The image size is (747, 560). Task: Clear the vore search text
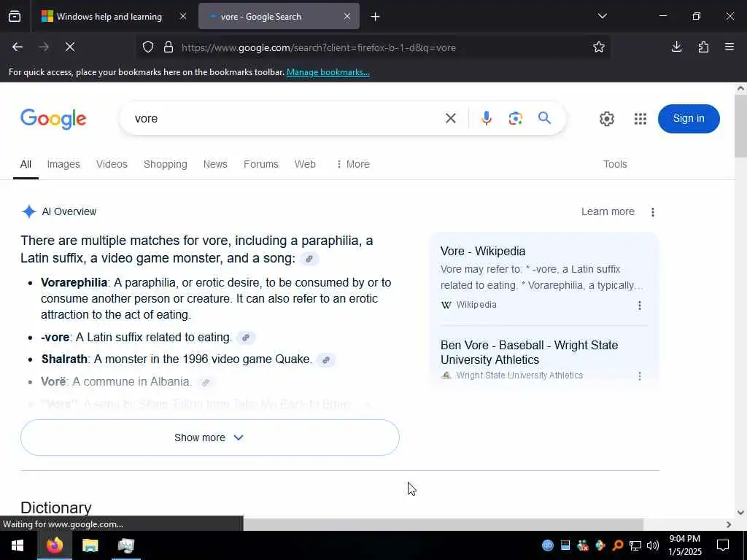(x=451, y=118)
